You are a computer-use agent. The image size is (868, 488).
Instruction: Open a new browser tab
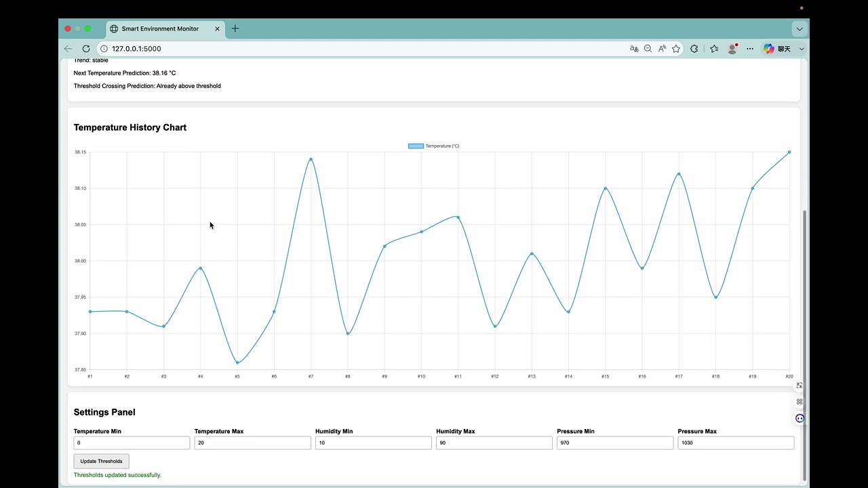tap(235, 28)
